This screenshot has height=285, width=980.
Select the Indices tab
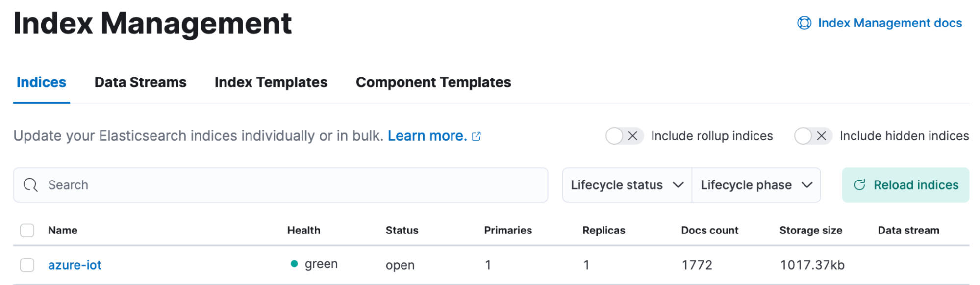(x=41, y=82)
